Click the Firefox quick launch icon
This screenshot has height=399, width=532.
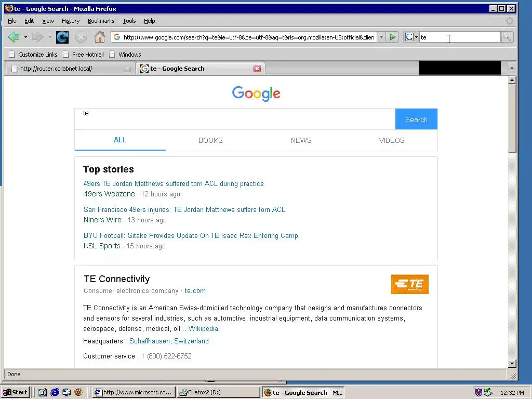tap(78, 392)
